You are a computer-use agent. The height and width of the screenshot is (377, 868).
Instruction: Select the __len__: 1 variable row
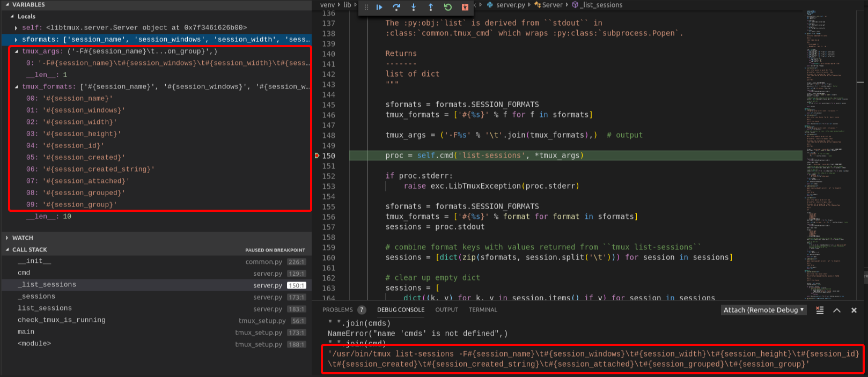pyautogui.click(x=156, y=75)
